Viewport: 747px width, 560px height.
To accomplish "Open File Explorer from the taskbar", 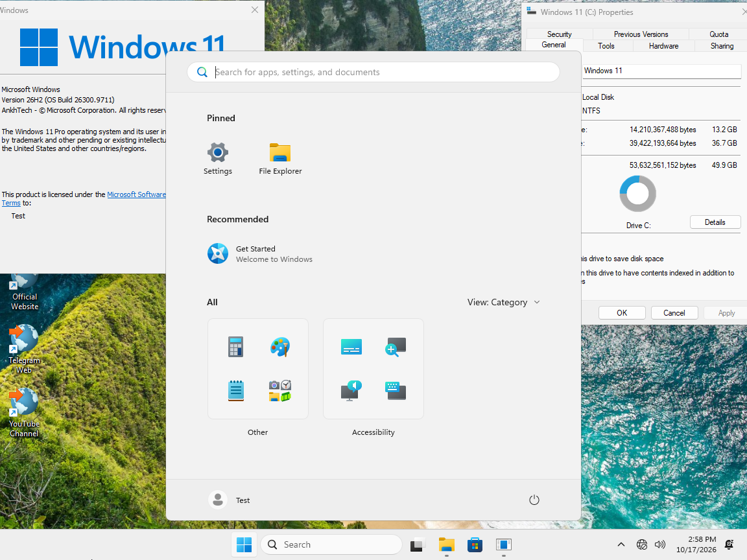I will (x=446, y=544).
